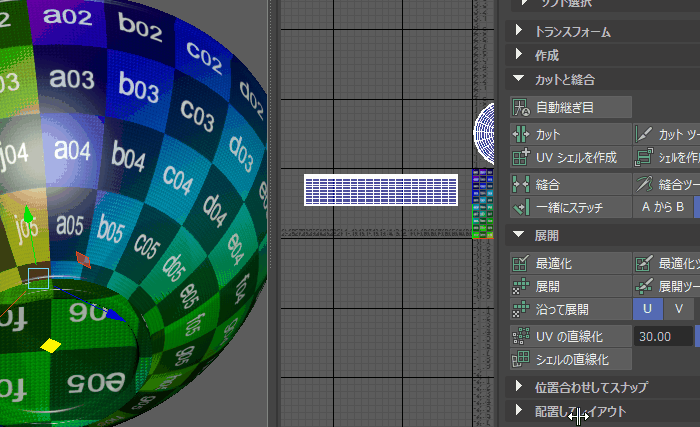
Task: Click the カット cut icon
Action: coord(521,134)
